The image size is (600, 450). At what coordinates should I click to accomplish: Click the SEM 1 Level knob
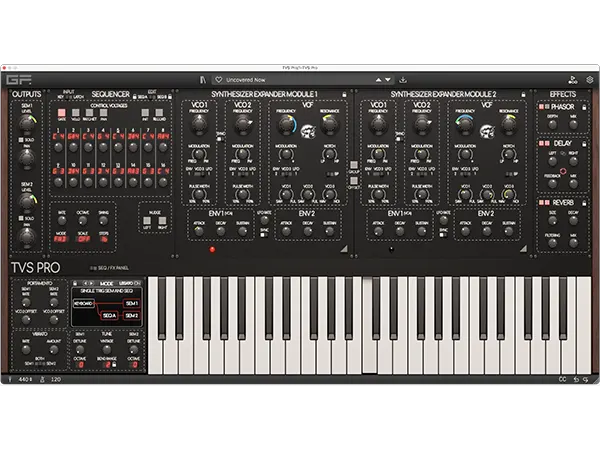(x=27, y=124)
